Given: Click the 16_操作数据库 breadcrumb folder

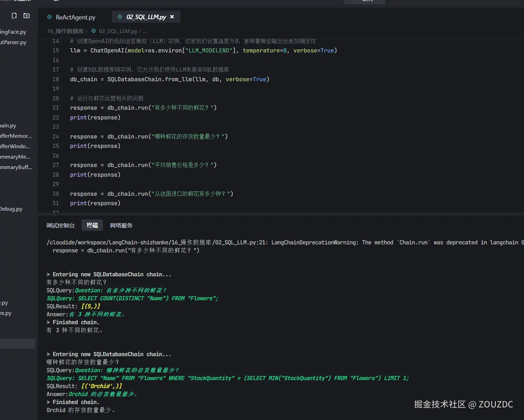Looking at the screenshot, I should pyautogui.click(x=65, y=31).
